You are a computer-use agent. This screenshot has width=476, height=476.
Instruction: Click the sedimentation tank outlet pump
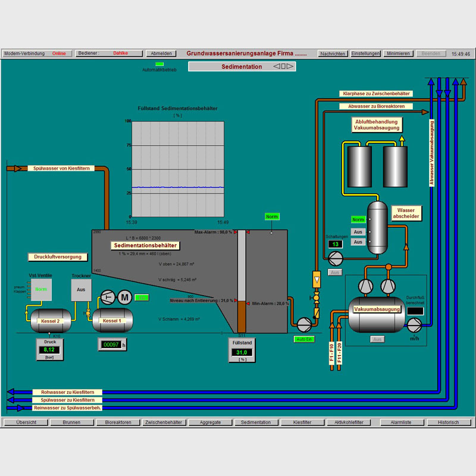pyautogui.click(x=303, y=323)
